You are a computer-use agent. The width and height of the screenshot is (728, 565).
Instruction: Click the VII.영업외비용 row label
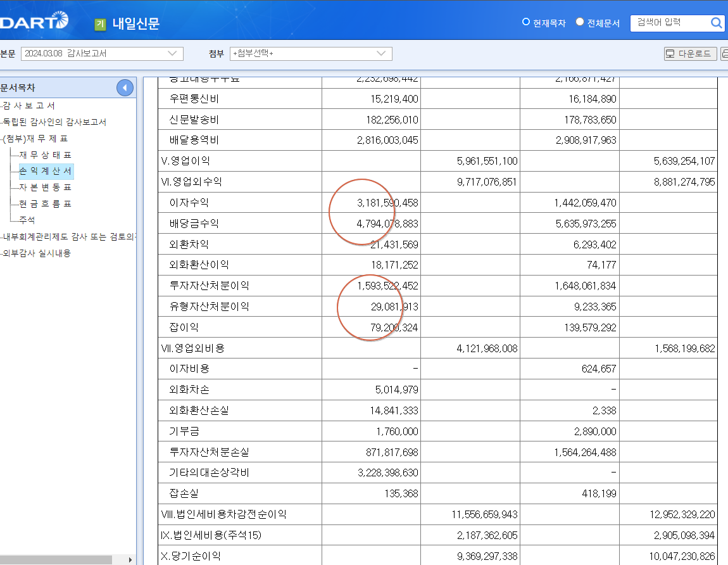(x=192, y=348)
